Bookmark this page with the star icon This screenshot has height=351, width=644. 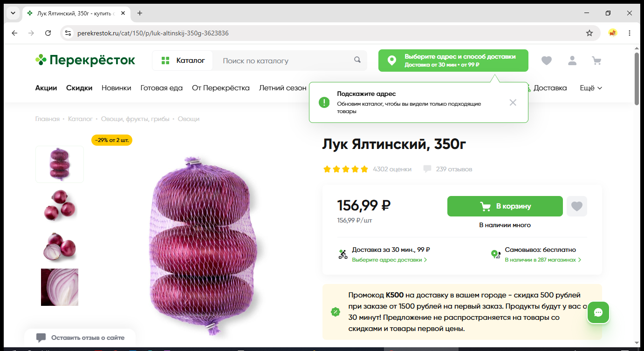pyautogui.click(x=589, y=33)
